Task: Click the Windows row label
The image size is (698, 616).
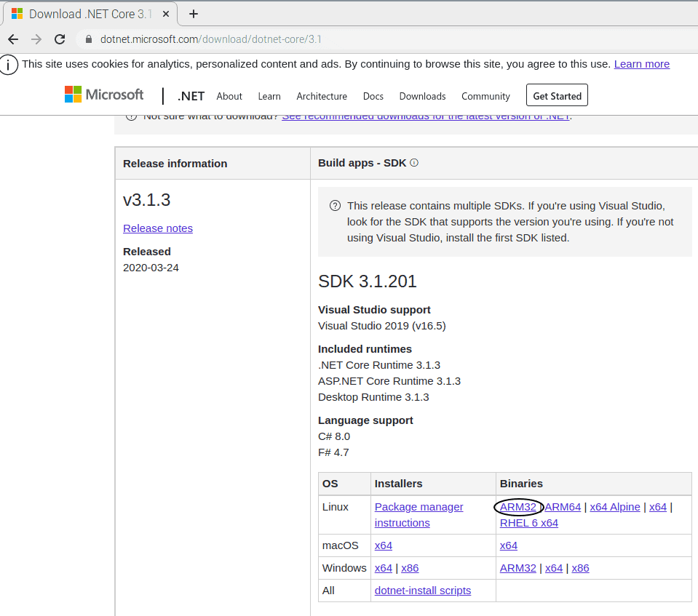Action: coord(344,569)
